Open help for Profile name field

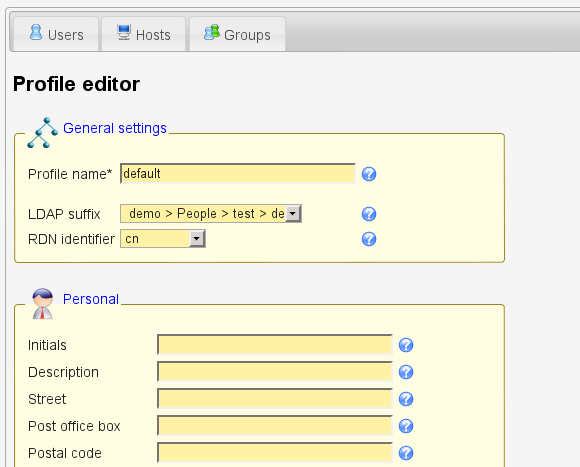369,174
